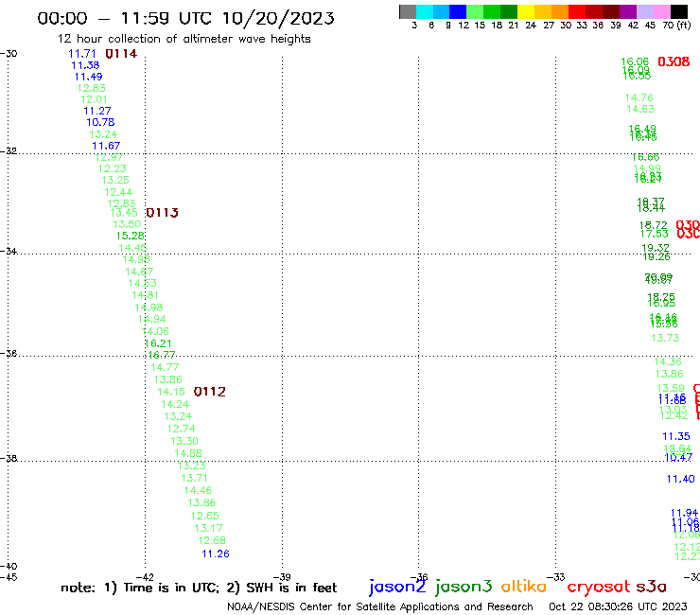The height and width of the screenshot is (615, 700).
Task: Click the wave height value 14.45
Action: [x=132, y=248]
